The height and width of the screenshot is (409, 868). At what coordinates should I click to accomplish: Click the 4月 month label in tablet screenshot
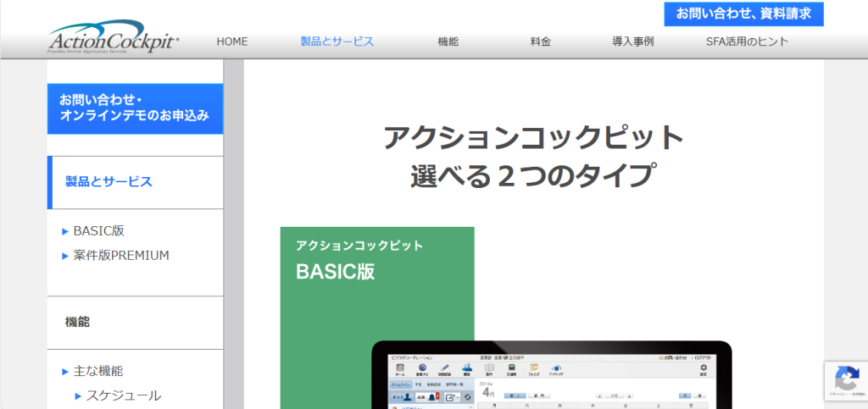point(489,392)
